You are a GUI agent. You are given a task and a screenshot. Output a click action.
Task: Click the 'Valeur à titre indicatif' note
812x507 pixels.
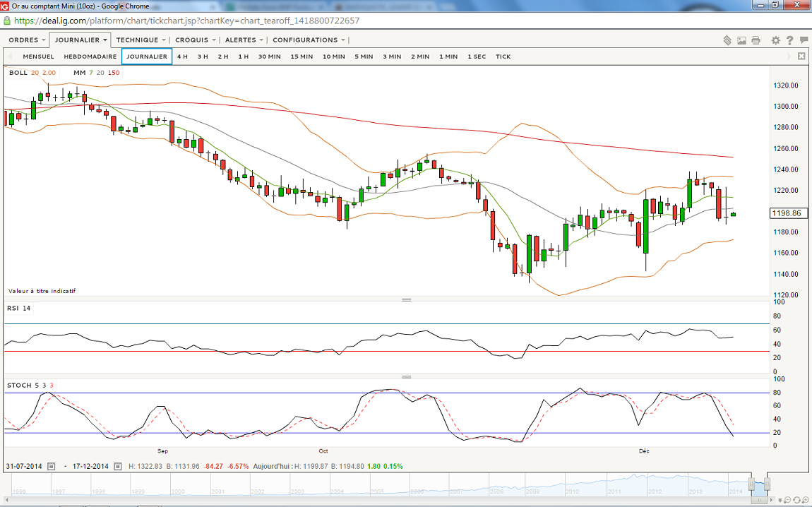pos(42,291)
